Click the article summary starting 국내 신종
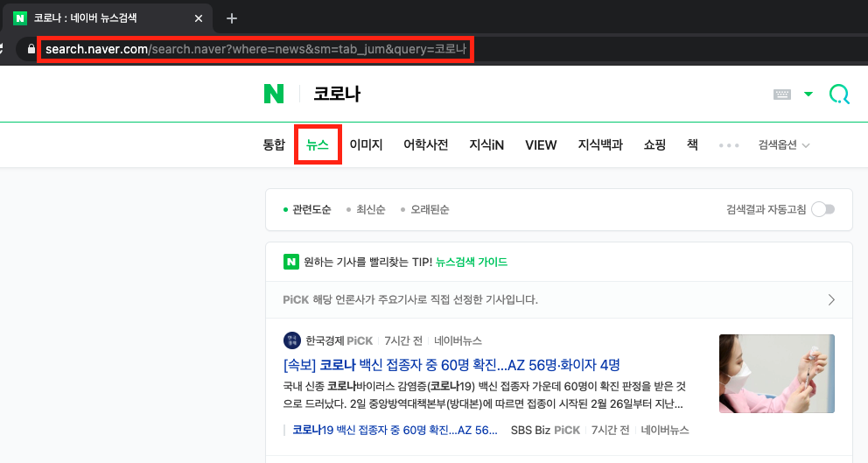 (x=485, y=395)
